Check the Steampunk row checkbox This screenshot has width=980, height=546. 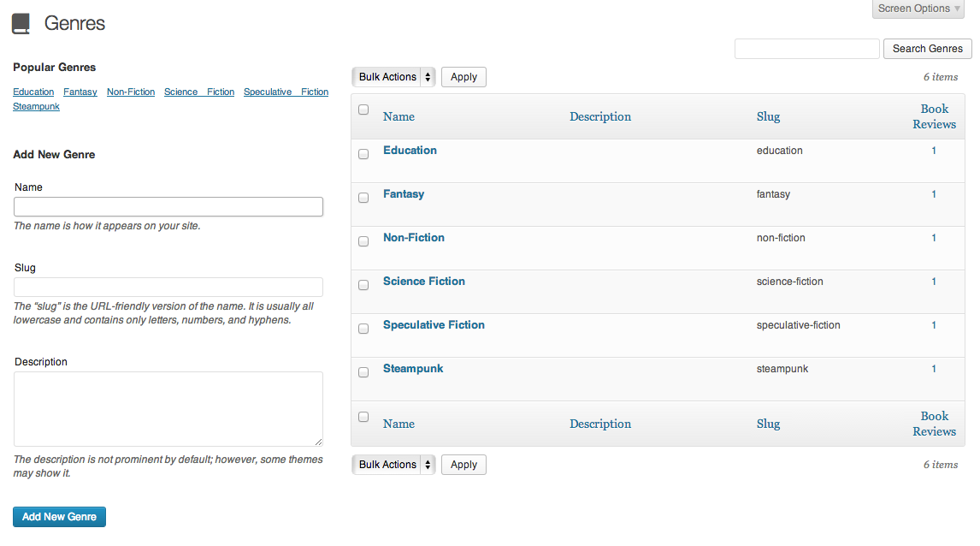point(363,373)
